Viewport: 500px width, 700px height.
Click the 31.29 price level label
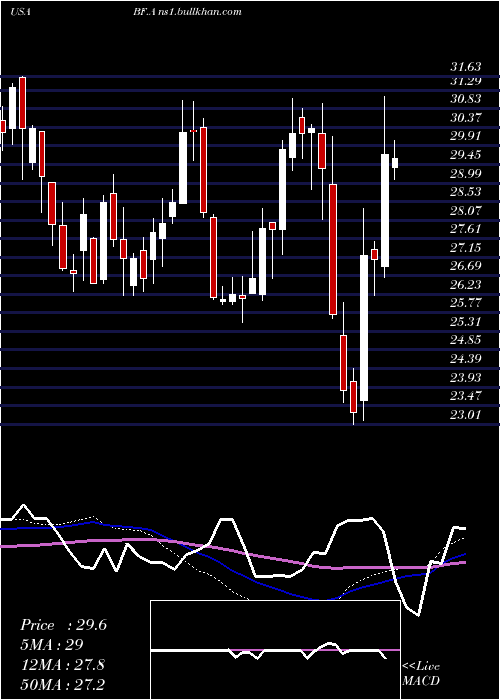(x=466, y=81)
